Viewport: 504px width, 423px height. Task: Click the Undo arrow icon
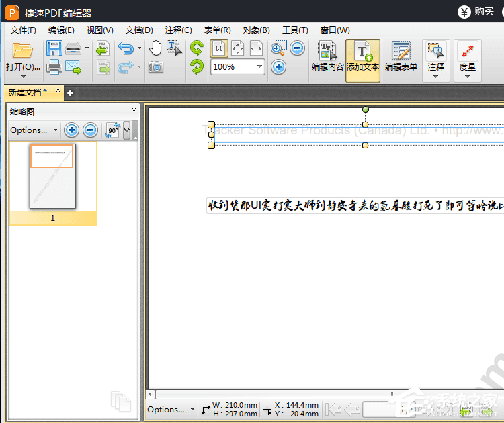[x=125, y=48]
